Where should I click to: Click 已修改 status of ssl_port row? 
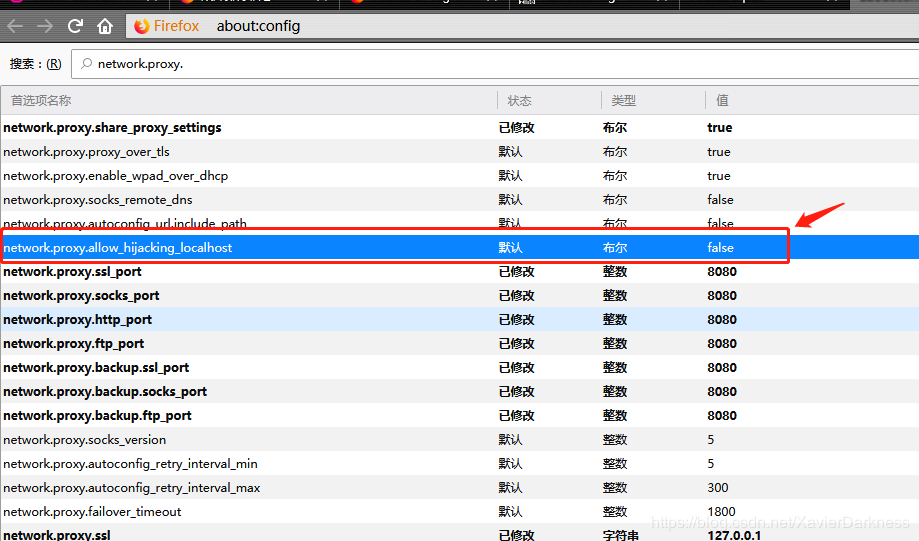coord(516,271)
